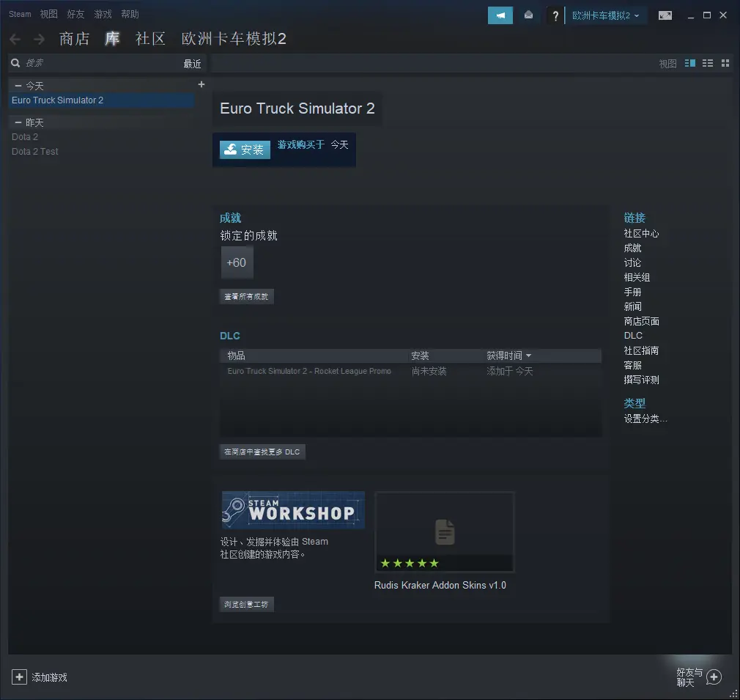Screen dimensions: 740x700
Task: Open the DLC link in sidebar
Action: coord(633,336)
